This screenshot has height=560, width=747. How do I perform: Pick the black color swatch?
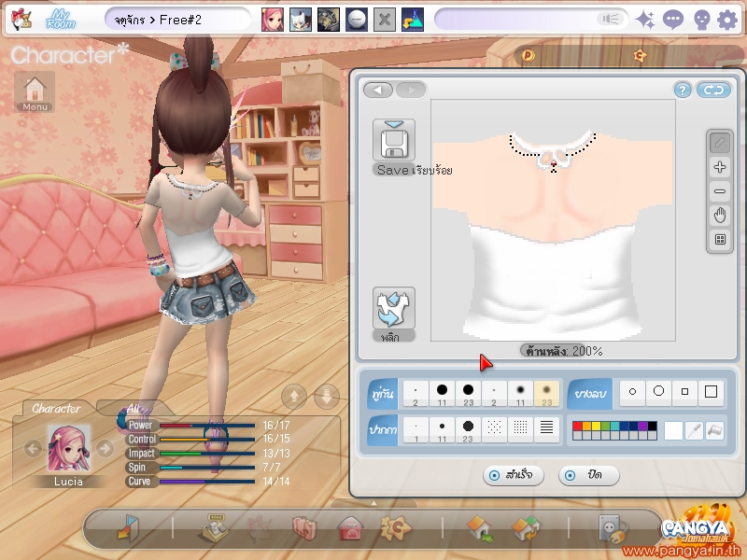pyautogui.click(x=652, y=427)
